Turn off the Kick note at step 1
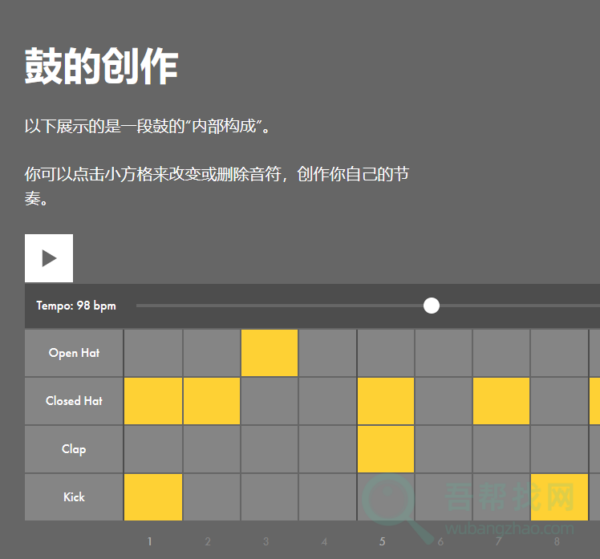The height and width of the screenshot is (559, 600). [153, 497]
